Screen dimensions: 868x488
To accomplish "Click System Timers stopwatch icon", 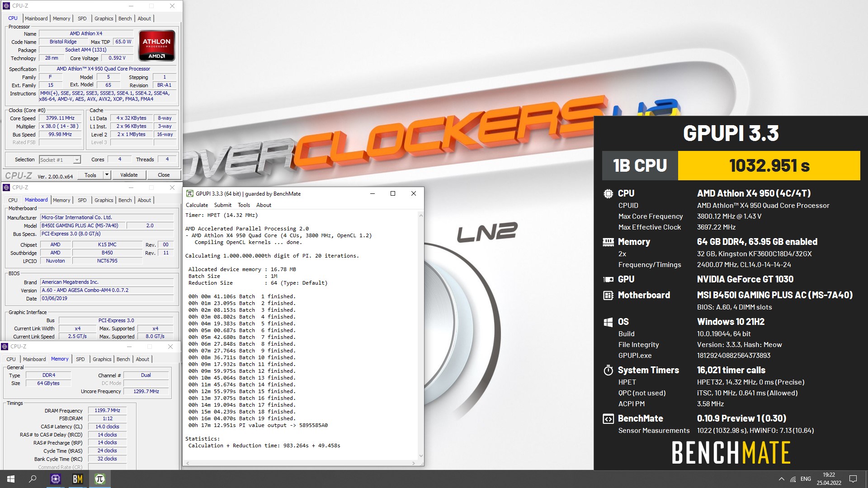I will point(608,370).
